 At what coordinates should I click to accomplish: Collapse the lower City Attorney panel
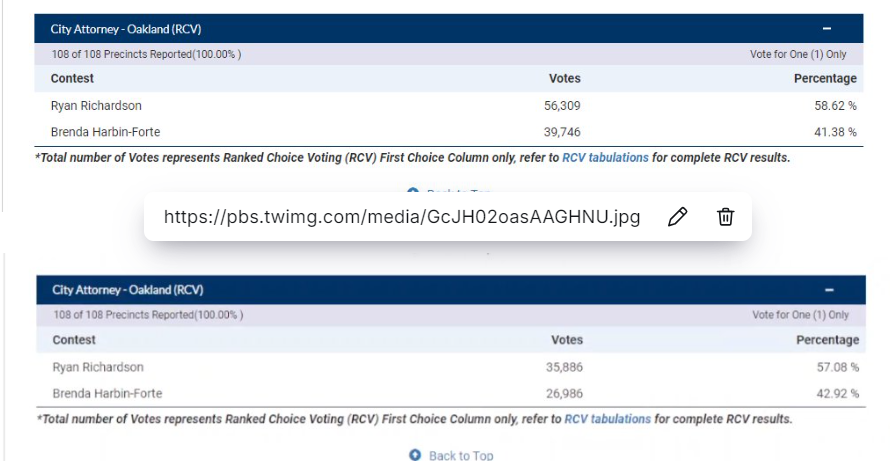pyautogui.click(x=829, y=290)
